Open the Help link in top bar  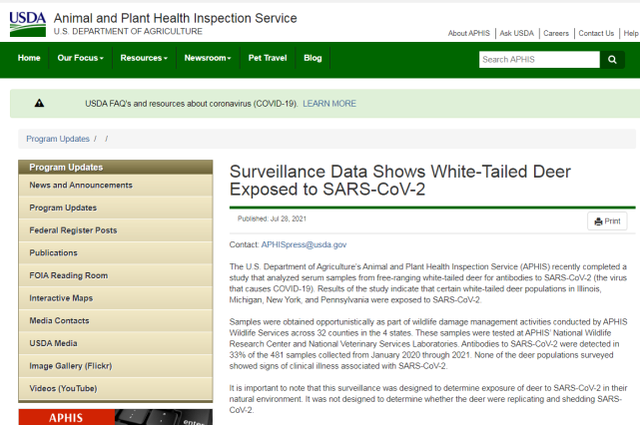631,33
